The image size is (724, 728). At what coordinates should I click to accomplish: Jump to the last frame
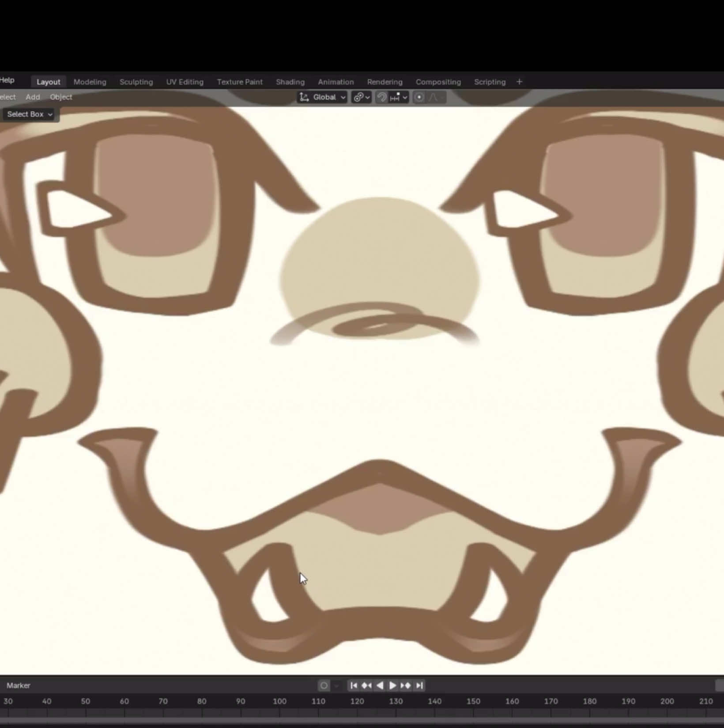point(419,686)
